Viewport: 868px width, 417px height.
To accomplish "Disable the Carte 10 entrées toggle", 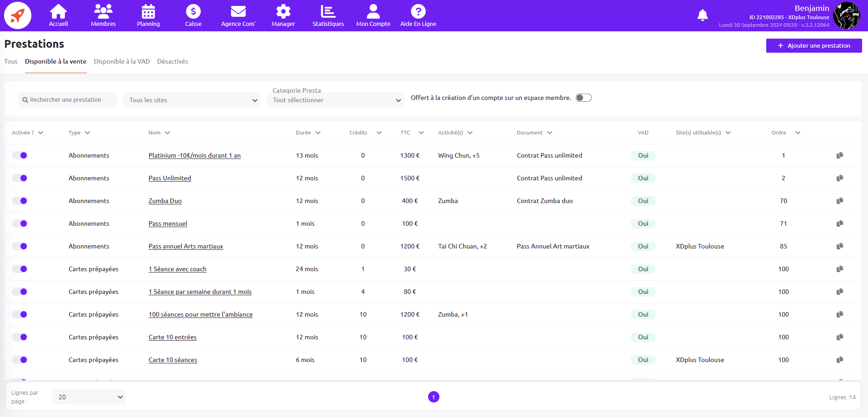I will (x=20, y=337).
